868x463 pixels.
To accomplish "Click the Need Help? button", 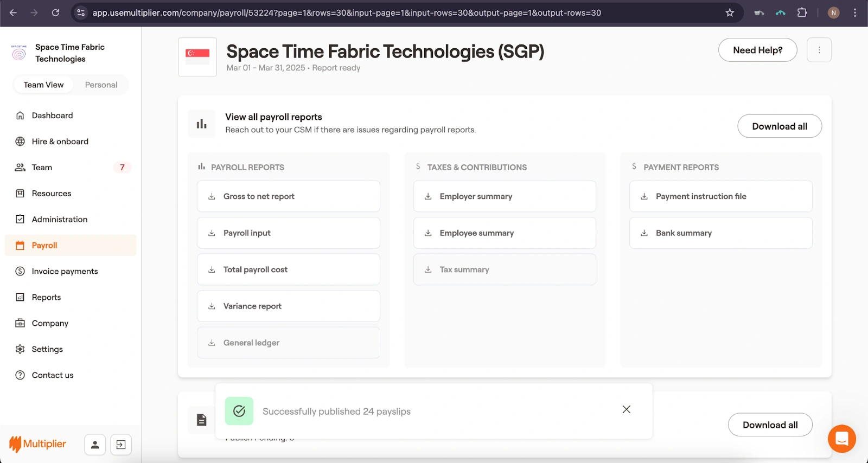I will [x=758, y=50].
